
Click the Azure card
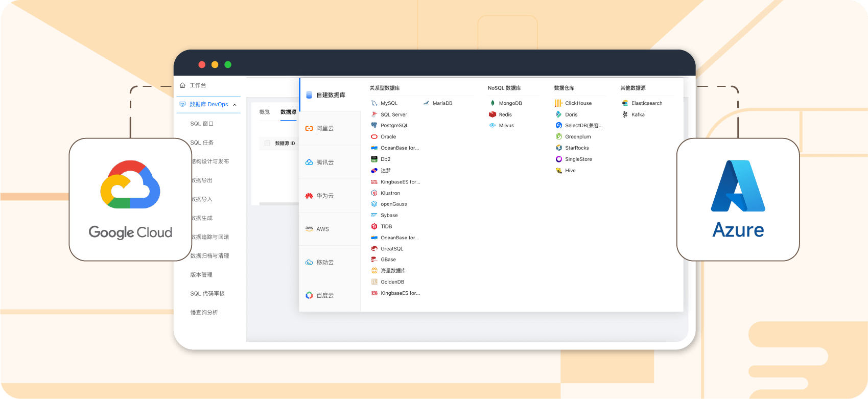(x=738, y=199)
